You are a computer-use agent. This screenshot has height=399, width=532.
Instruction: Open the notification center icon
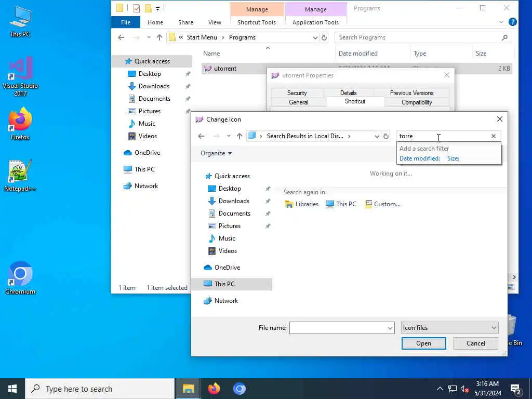[516, 389]
